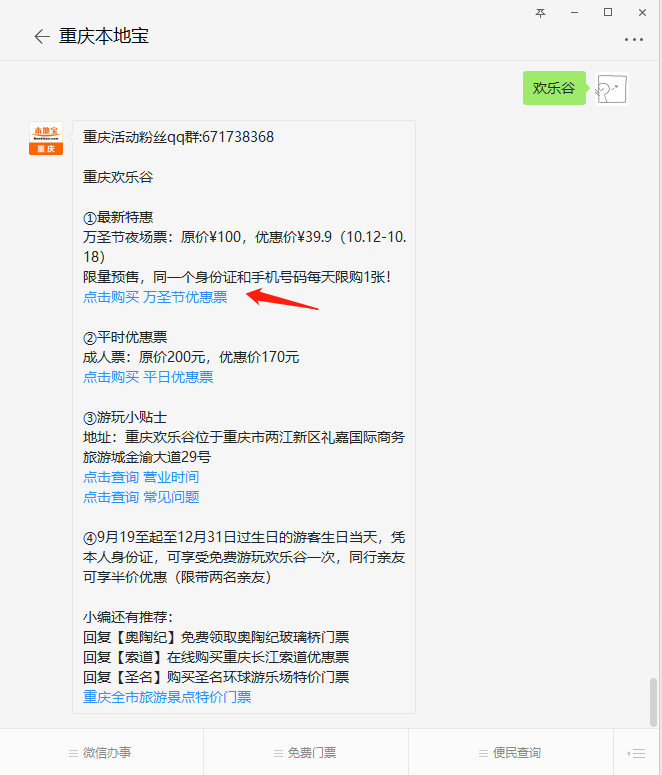Open link 点击购买 万圣节优惠票

click(x=155, y=297)
